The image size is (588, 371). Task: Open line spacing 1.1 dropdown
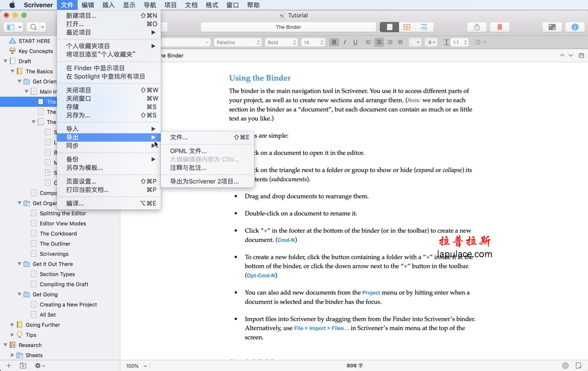coord(460,42)
